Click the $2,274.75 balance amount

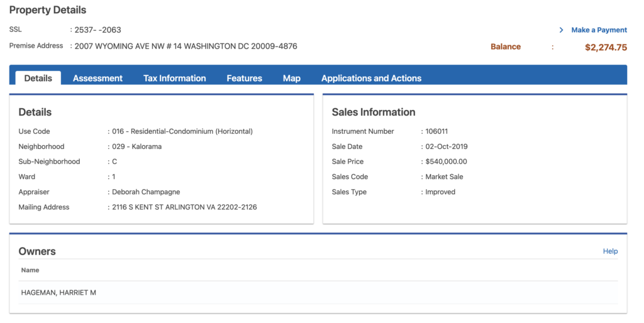click(x=606, y=47)
